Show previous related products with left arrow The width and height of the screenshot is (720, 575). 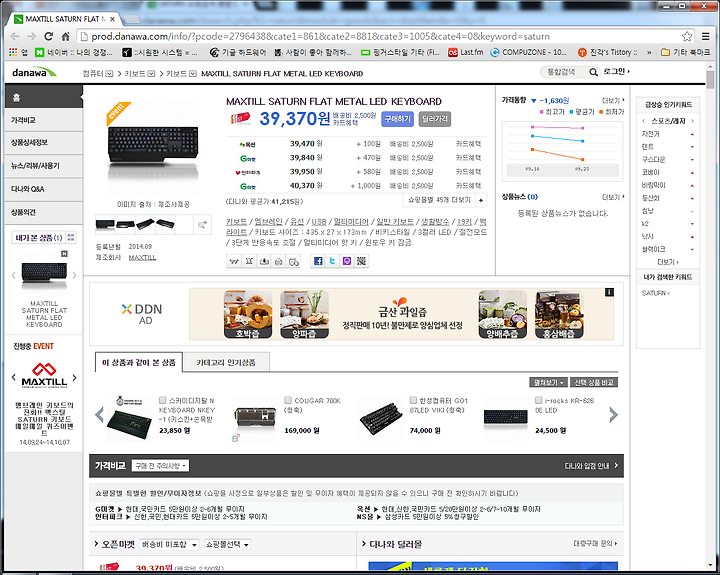coord(99,415)
